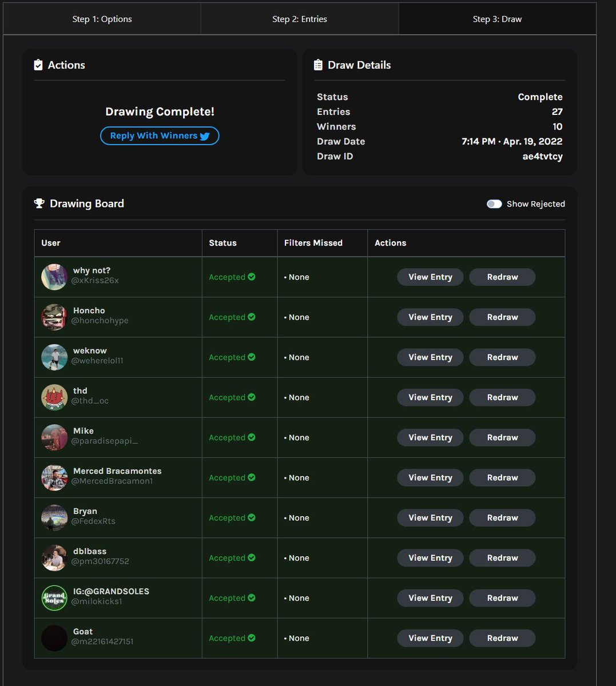The width and height of the screenshot is (616, 686).
Task: Switch to Step 1: Options tab
Action: click(x=102, y=19)
